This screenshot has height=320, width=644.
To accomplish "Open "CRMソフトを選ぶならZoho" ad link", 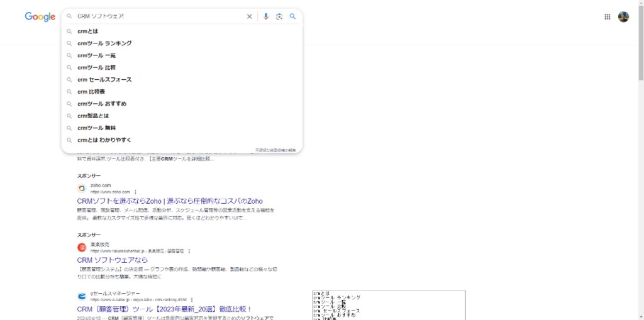I will click(x=170, y=201).
